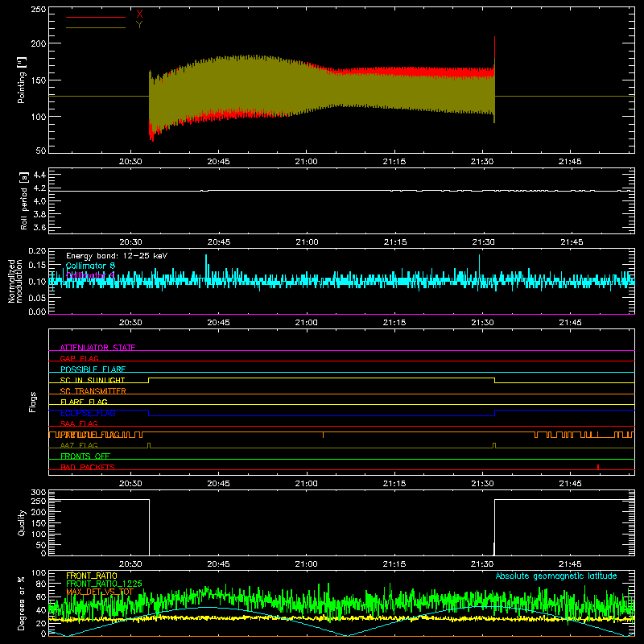Click the "Flags" panel axis title
The image size is (644, 644).
32,402
